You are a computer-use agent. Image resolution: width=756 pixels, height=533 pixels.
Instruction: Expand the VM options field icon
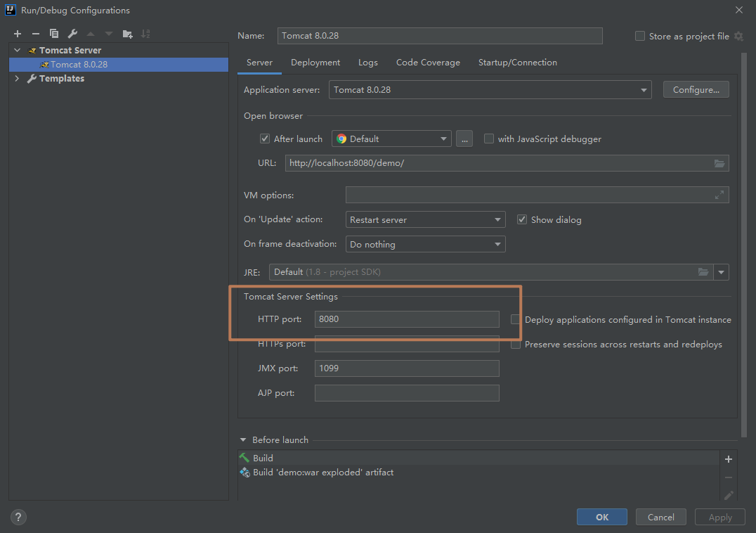(x=719, y=195)
